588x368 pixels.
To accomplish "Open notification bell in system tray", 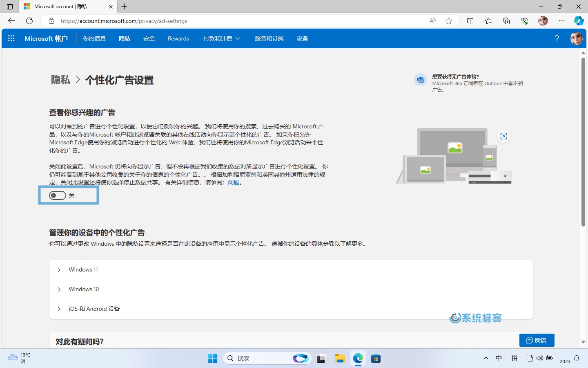I will [577, 358].
